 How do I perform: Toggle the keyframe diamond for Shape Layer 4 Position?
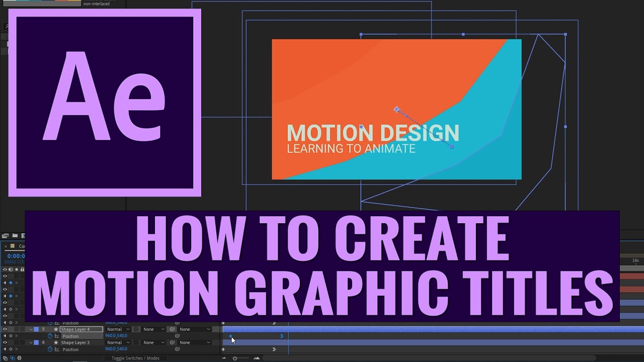click(x=11, y=336)
